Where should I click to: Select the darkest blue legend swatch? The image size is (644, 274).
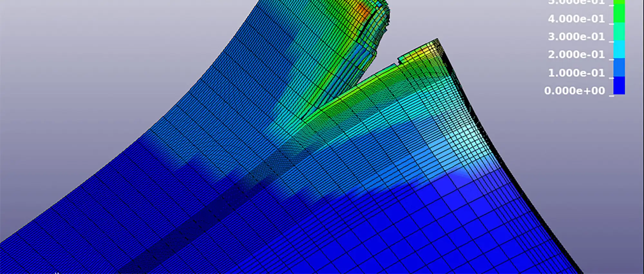pyautogui.click(x=619, y=85)
